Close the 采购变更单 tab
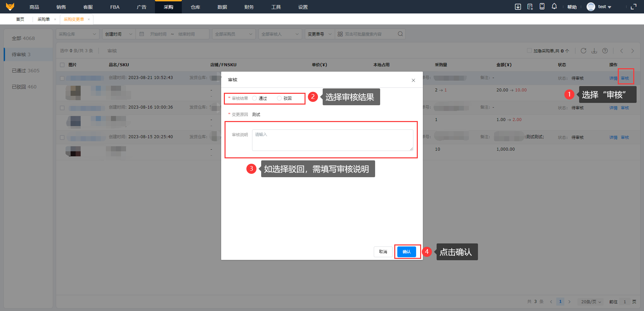 tap(89, 20)
